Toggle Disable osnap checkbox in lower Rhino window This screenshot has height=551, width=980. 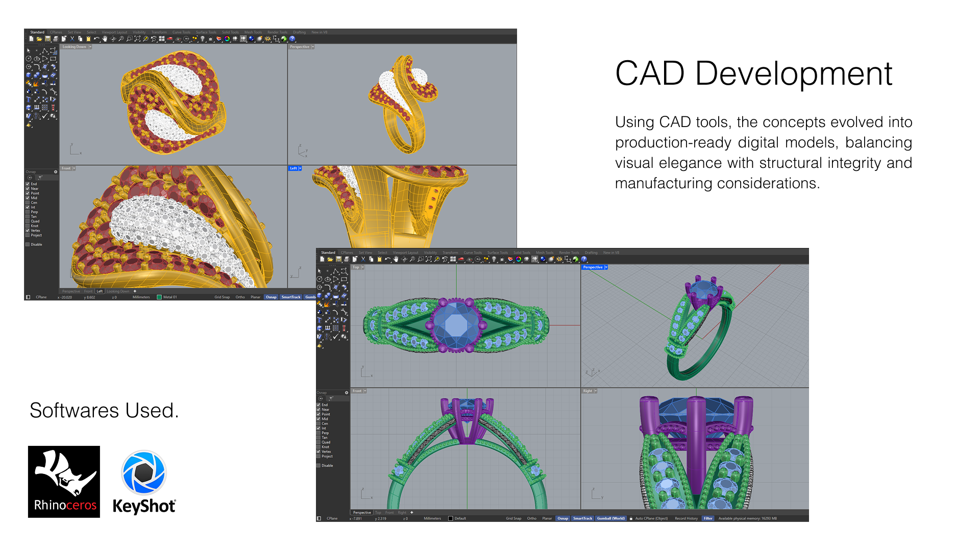point(318,465)
